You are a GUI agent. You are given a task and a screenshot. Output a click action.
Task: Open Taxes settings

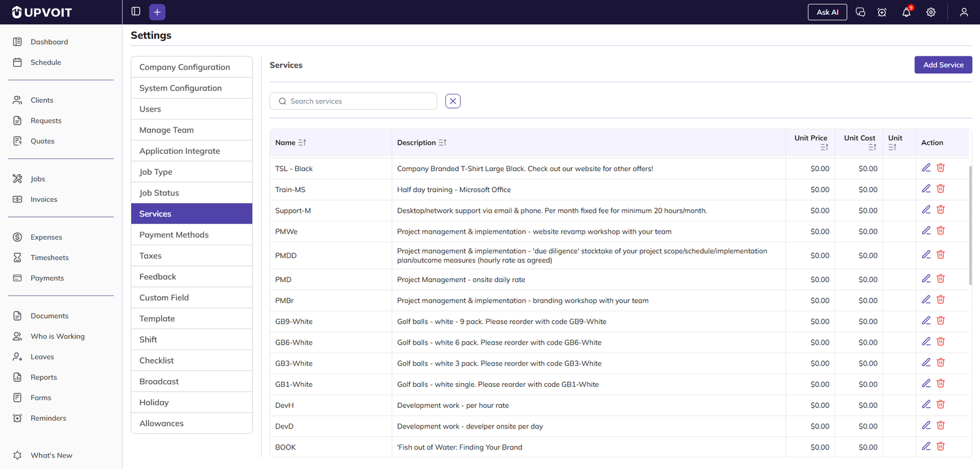point(192,256)
